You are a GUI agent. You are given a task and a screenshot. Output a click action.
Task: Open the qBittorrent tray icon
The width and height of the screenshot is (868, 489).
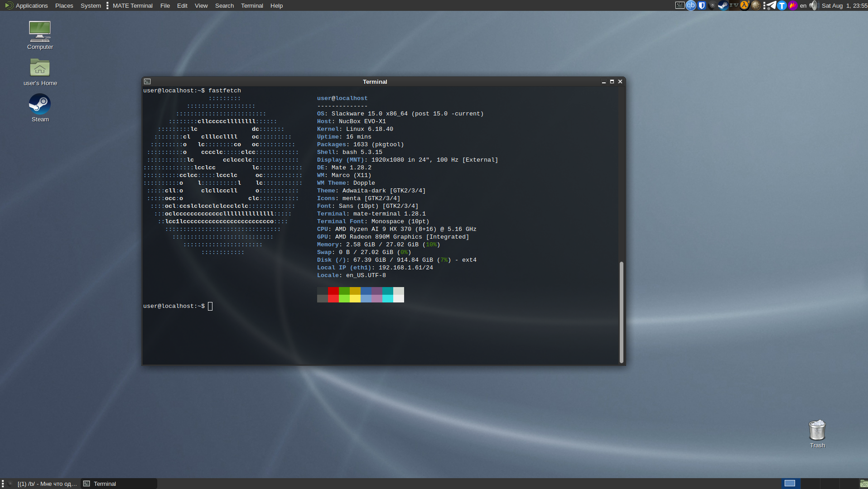(690, 5)
